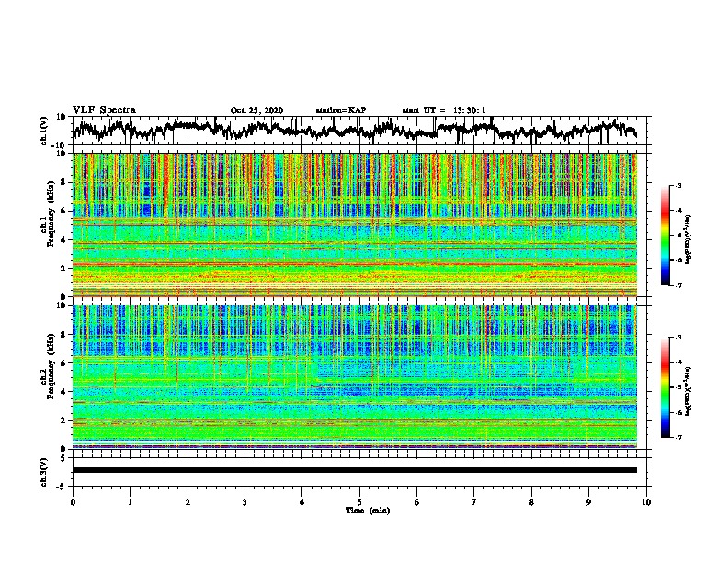
Task: Click the ch.1 voltage waveform trace
Action: (354, 130)
